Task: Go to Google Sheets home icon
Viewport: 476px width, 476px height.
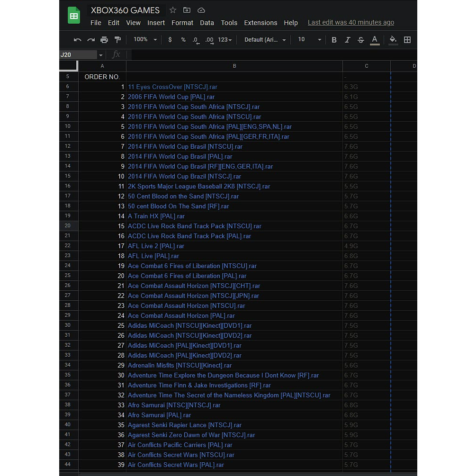Action: click(74, 16)
